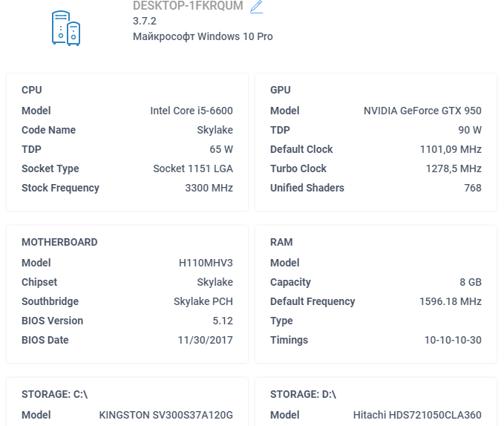Select the MOTHERBOARD card heading

(59, 242)
